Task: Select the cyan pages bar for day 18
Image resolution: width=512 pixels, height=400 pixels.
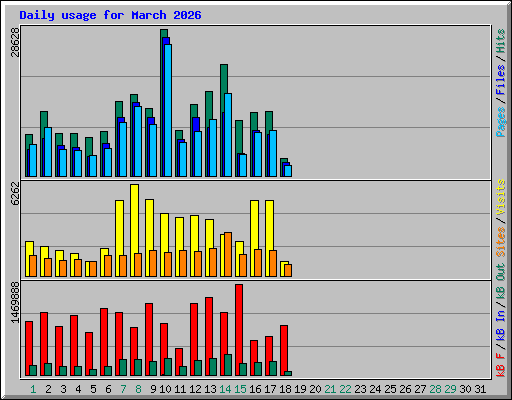Action: (288, 171)
